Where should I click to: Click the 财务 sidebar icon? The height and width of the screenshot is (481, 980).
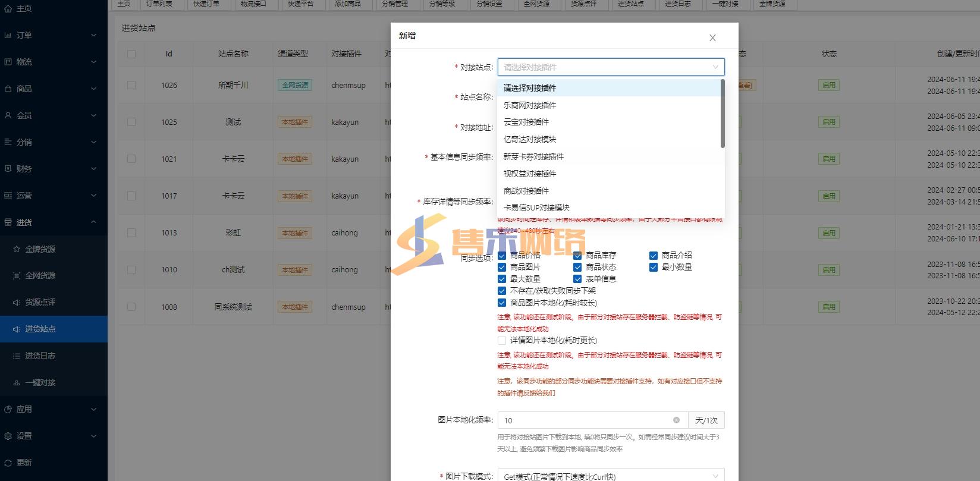click(x=8, y=169)
